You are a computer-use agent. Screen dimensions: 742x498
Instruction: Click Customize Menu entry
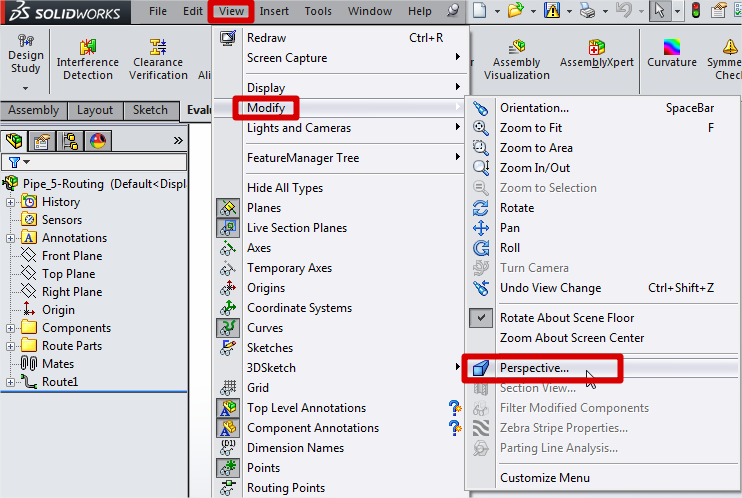point(544,478)
